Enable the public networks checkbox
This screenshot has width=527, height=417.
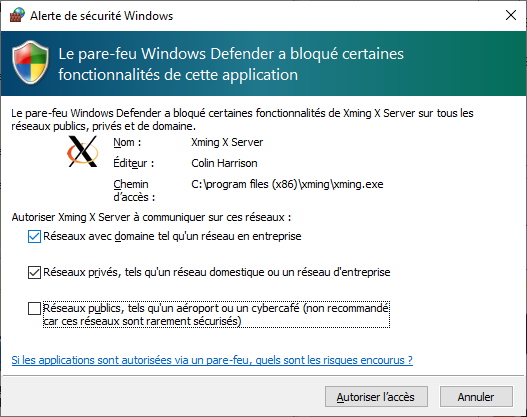pos(34,308)
